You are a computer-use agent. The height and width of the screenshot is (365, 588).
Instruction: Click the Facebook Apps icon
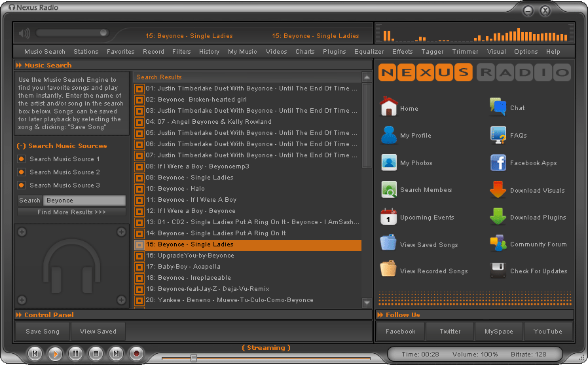[x=498, y=163]
